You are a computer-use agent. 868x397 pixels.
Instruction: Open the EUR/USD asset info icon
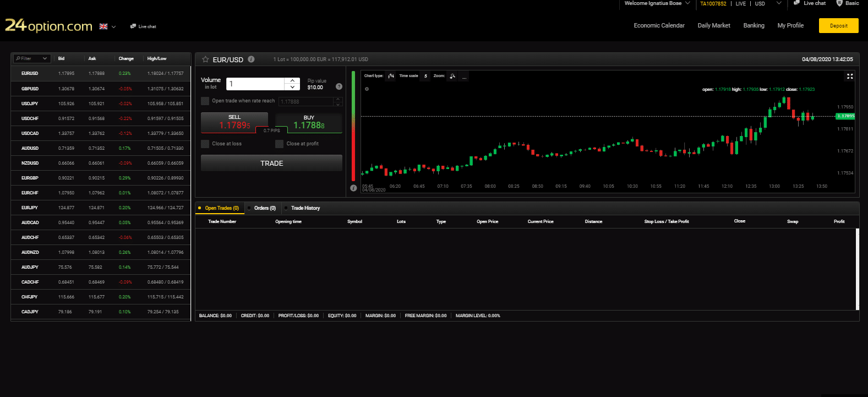point(251,59)
